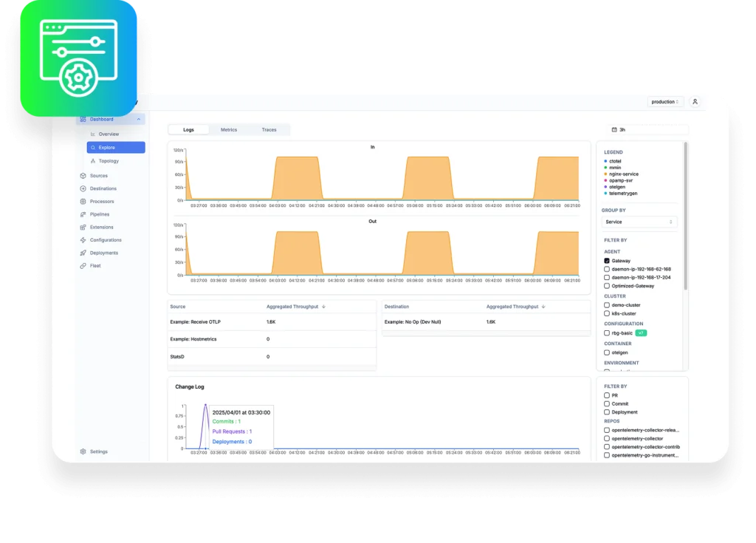Image resolution: width=756 pixels, height=543 pixels.
Task: Open the Sources page icon
Action: [83, 176]
